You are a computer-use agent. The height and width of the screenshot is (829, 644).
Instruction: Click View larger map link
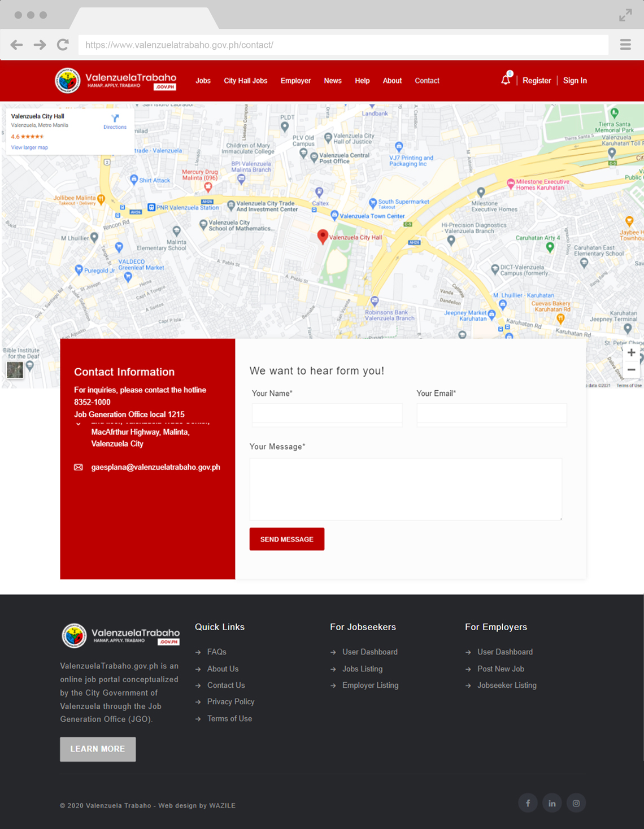pyautogui.click(x=29, y=147)
